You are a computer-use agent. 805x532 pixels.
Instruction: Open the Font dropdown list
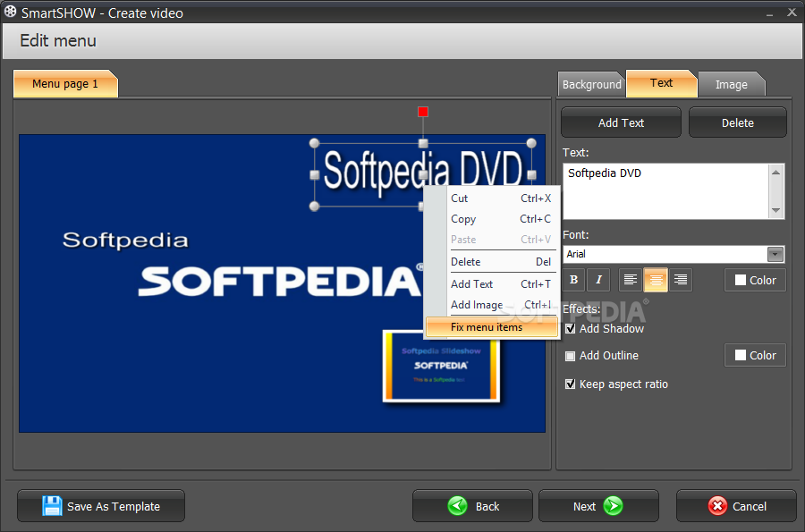(775, 254)
